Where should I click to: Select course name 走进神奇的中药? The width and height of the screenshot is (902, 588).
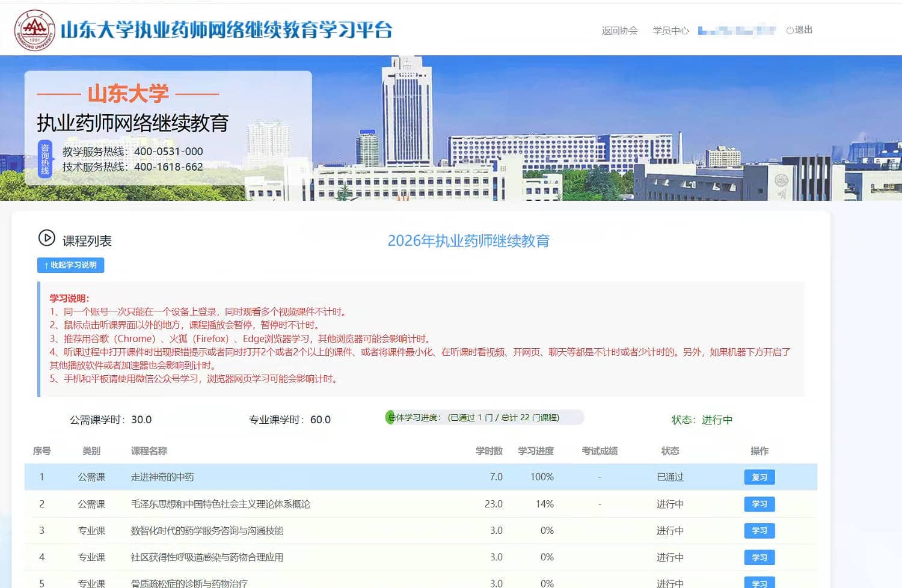point(162,477)
